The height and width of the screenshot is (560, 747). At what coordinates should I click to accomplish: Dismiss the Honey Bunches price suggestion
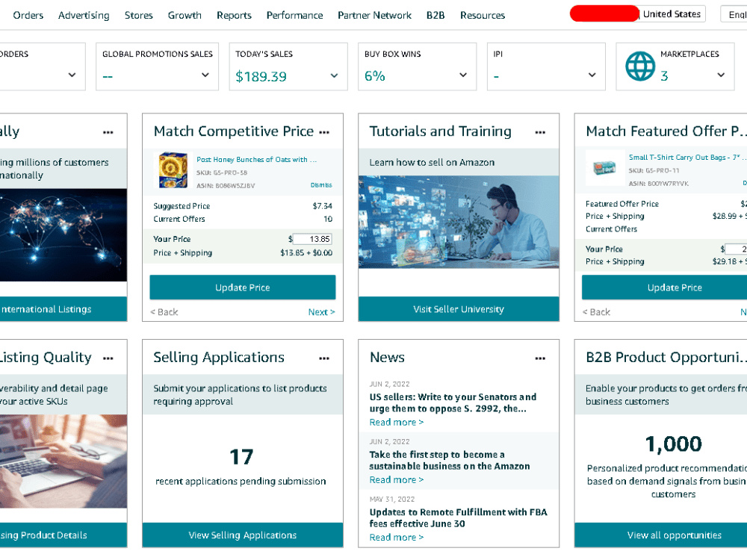coord(321,185)
